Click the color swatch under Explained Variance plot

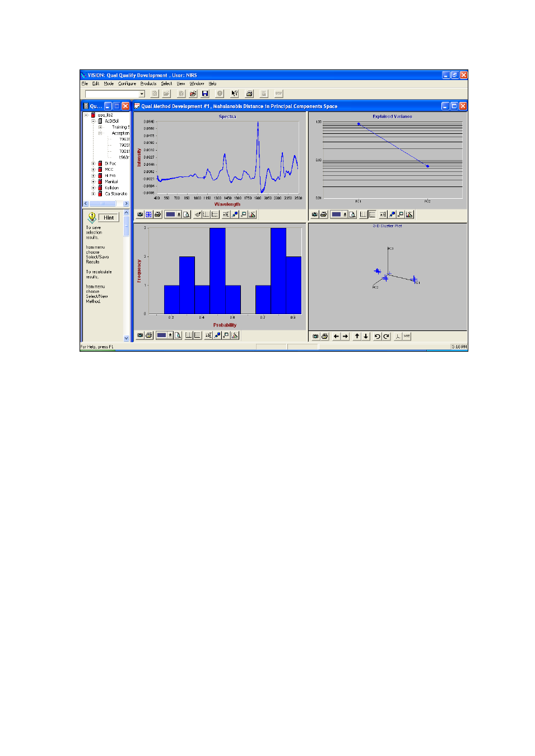336,214
